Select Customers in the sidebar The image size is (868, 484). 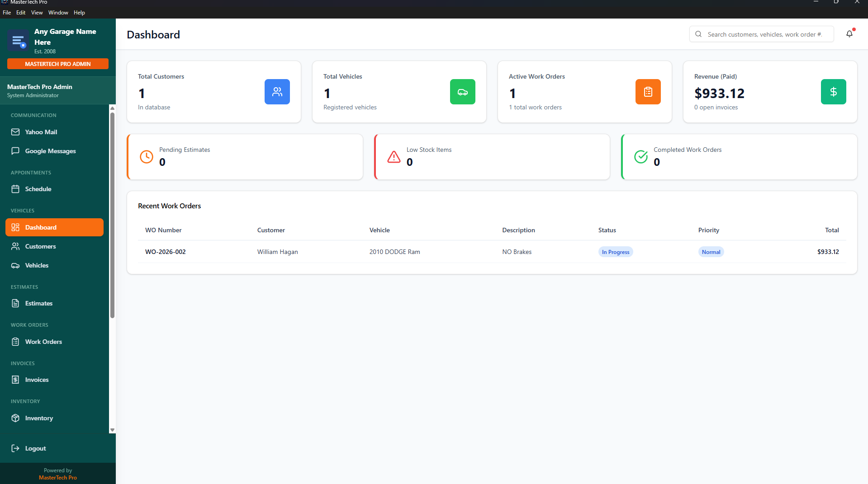(x=39, y=246)
